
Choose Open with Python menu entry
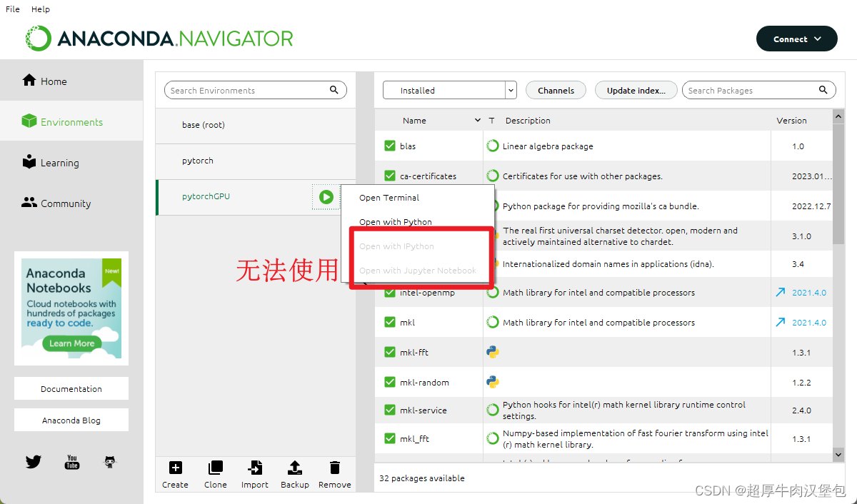pyautogui.click(x=418, y=222)
